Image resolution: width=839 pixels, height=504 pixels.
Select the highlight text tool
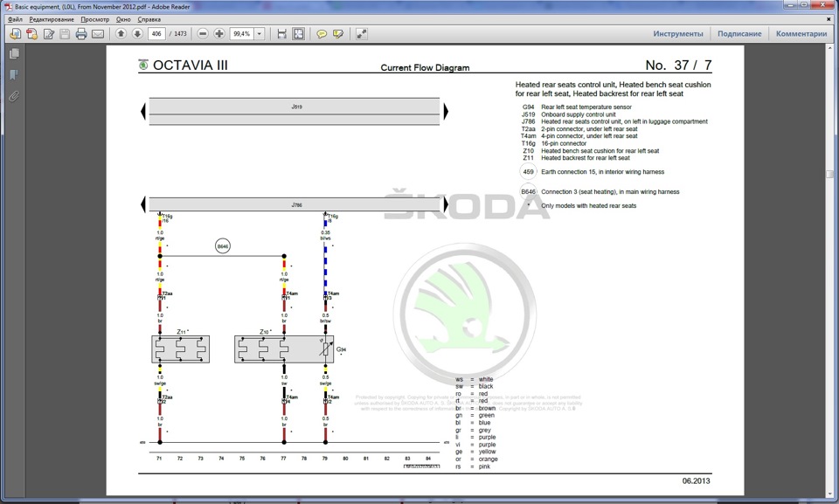click(x=338, y=34)
